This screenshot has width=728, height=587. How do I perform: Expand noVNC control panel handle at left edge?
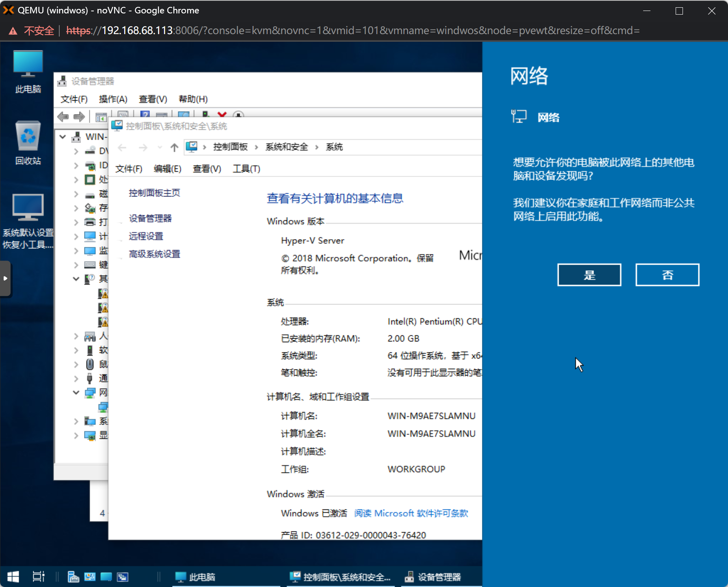click(x=5, y=278)
